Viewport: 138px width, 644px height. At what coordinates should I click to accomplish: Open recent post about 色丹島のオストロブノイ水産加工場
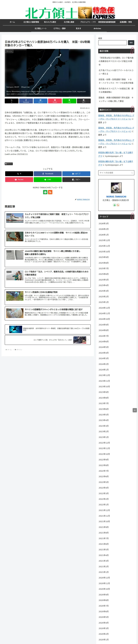pos(116,90)
